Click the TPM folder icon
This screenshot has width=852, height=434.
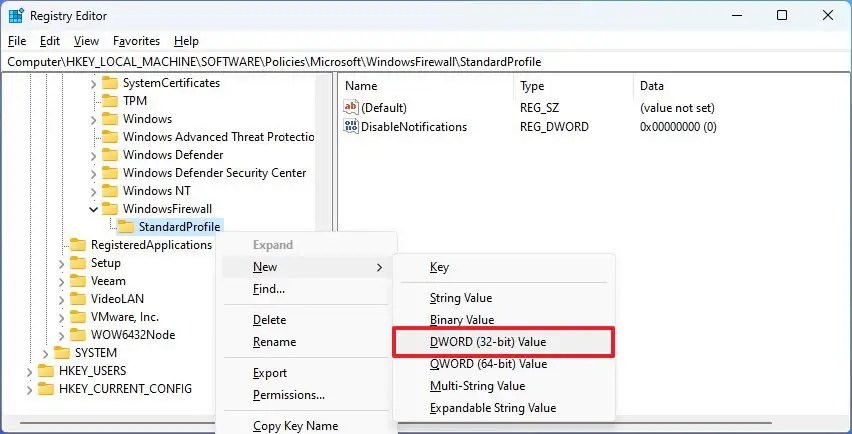point(110,101)
